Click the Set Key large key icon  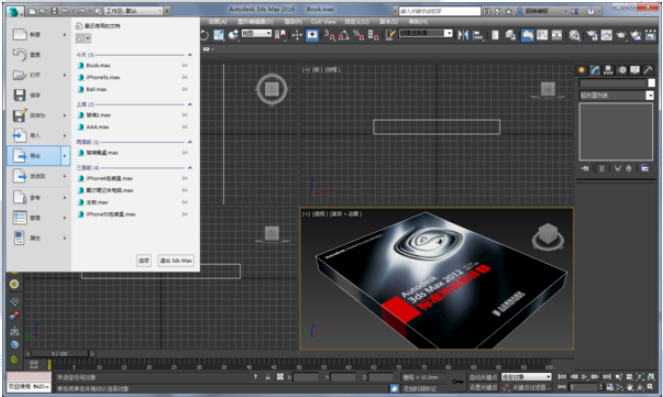tap(457, 381)
